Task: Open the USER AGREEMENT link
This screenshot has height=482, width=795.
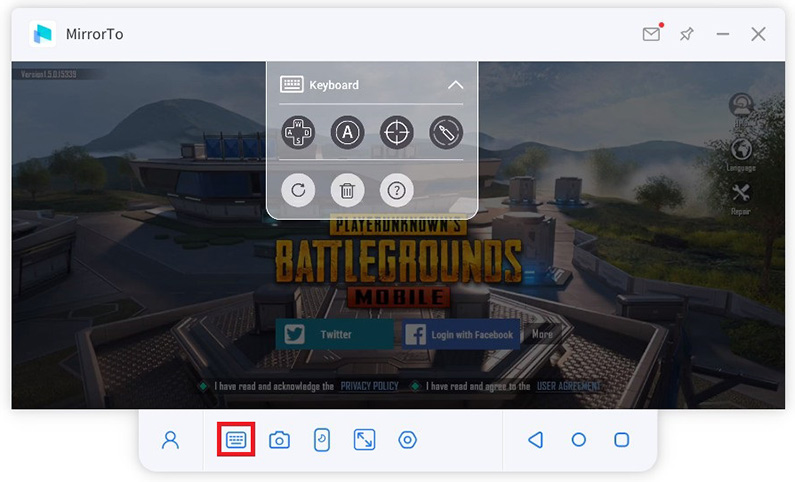Action: coord(568,386)
